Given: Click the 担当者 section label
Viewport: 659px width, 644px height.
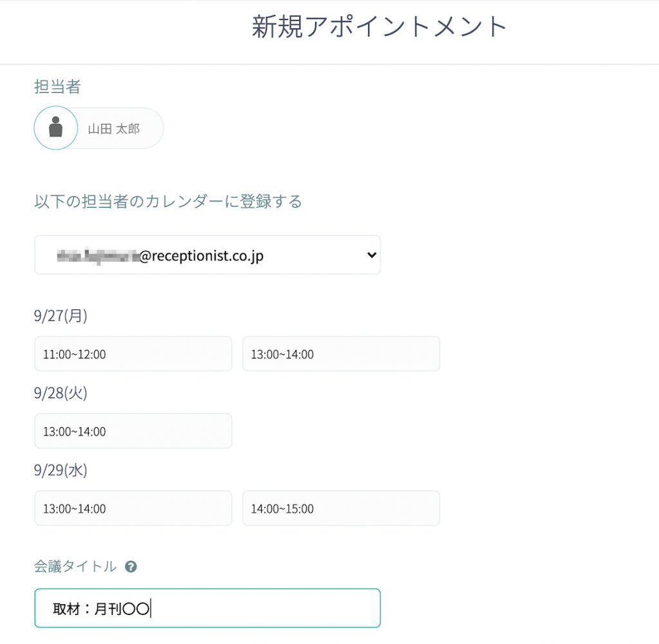Looking at the screenshot, I should [57, 87].
